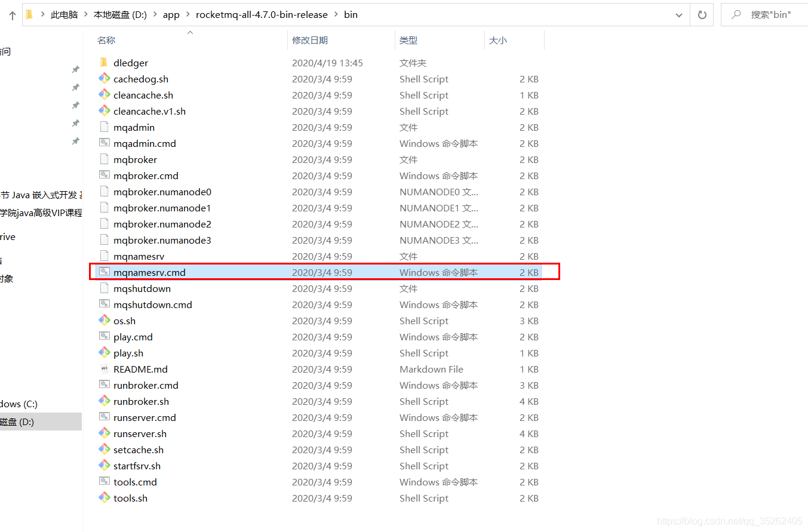This screenshot has width=808, height=532.
Task: Select the runserver.cmd script icon
Action: (104, 417)
